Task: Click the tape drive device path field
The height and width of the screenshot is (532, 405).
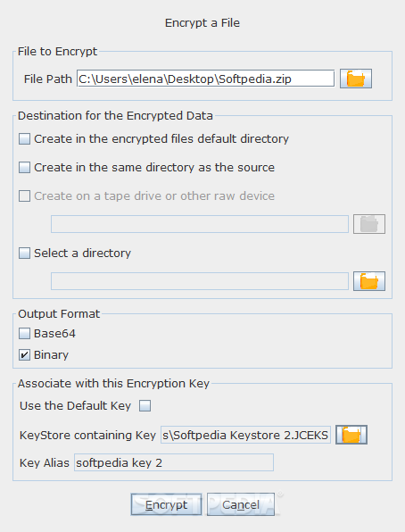Action: (x=200, y=224)
